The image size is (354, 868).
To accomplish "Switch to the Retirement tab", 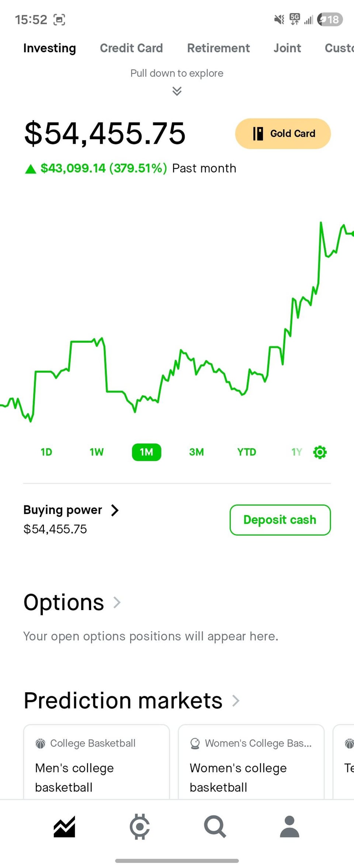I will [218, 48].
